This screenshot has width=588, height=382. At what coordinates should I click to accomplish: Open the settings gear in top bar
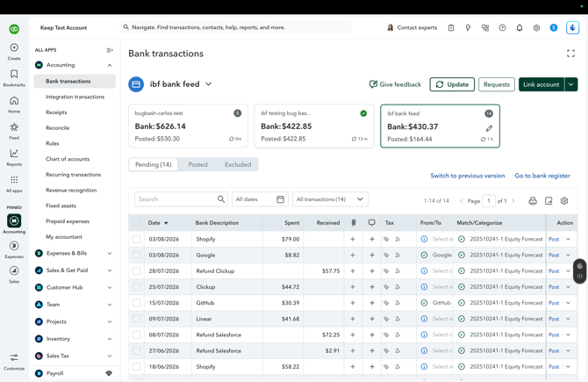point(536,28)
